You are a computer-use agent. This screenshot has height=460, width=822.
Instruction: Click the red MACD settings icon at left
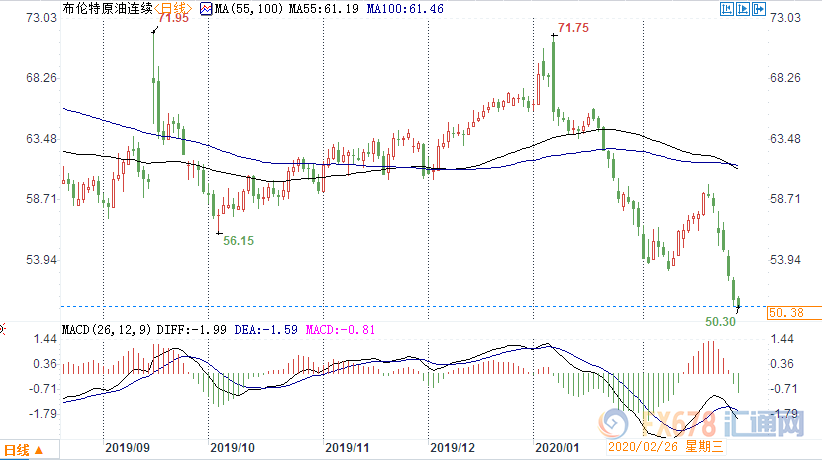(4, 329)
